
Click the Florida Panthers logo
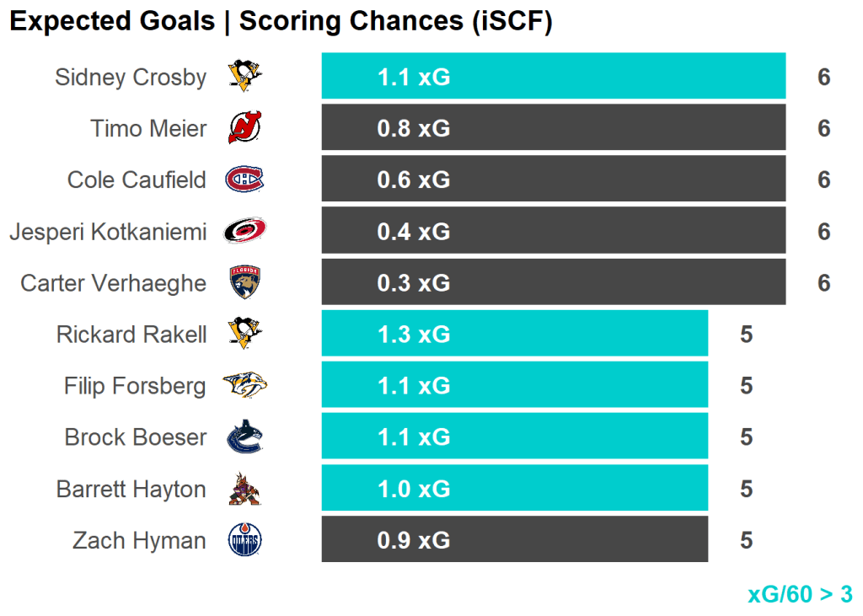coord(245,282)
